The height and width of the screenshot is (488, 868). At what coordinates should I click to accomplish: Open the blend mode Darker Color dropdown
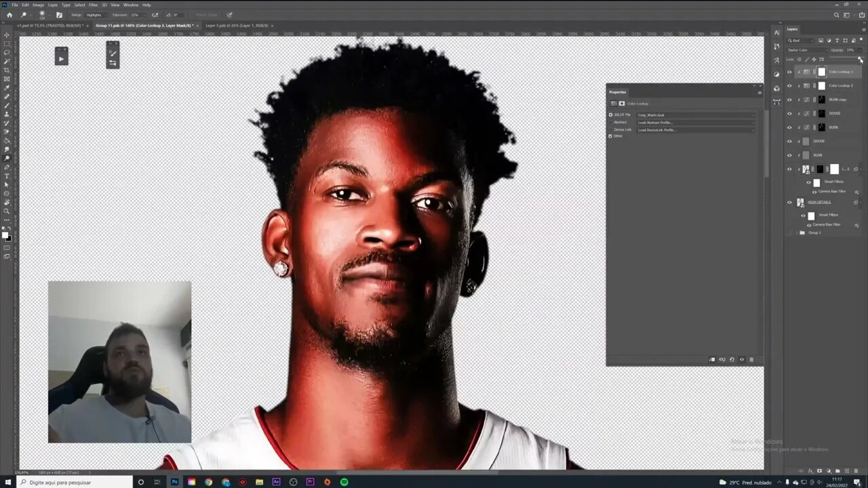tap(807, 50)
